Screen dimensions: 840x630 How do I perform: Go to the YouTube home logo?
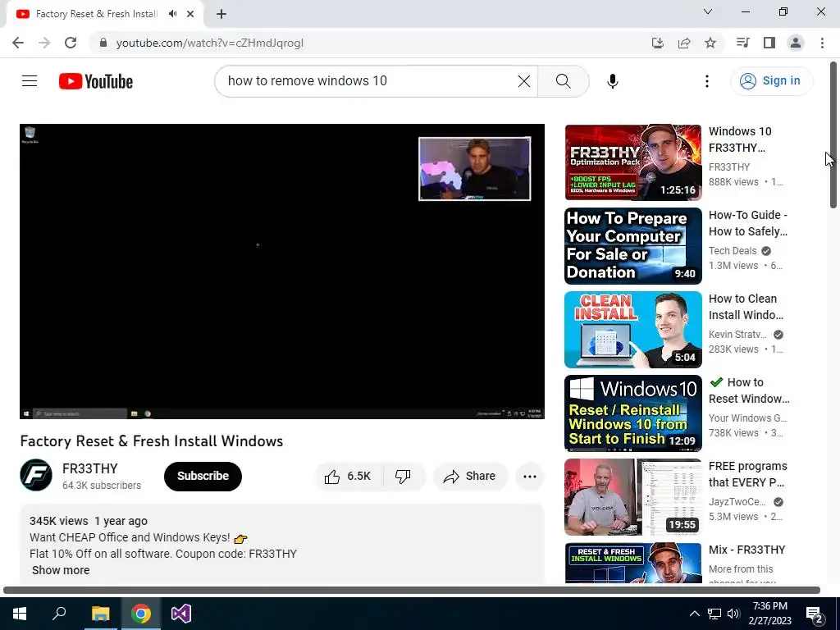[96, 81]
